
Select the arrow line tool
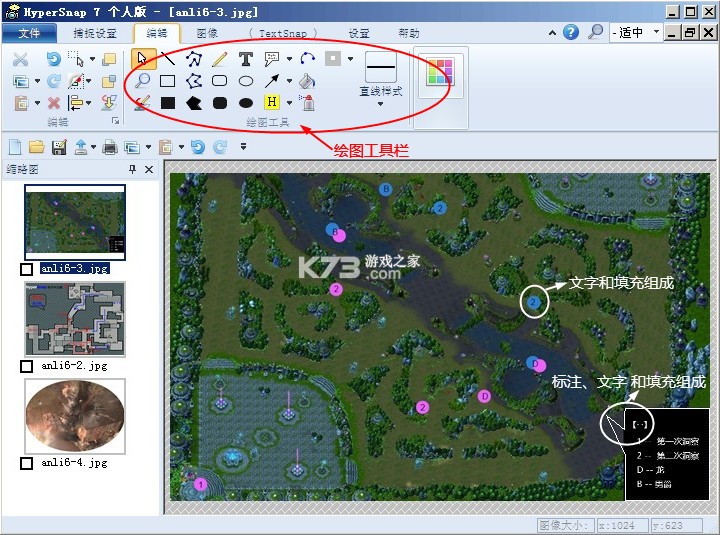271,81
